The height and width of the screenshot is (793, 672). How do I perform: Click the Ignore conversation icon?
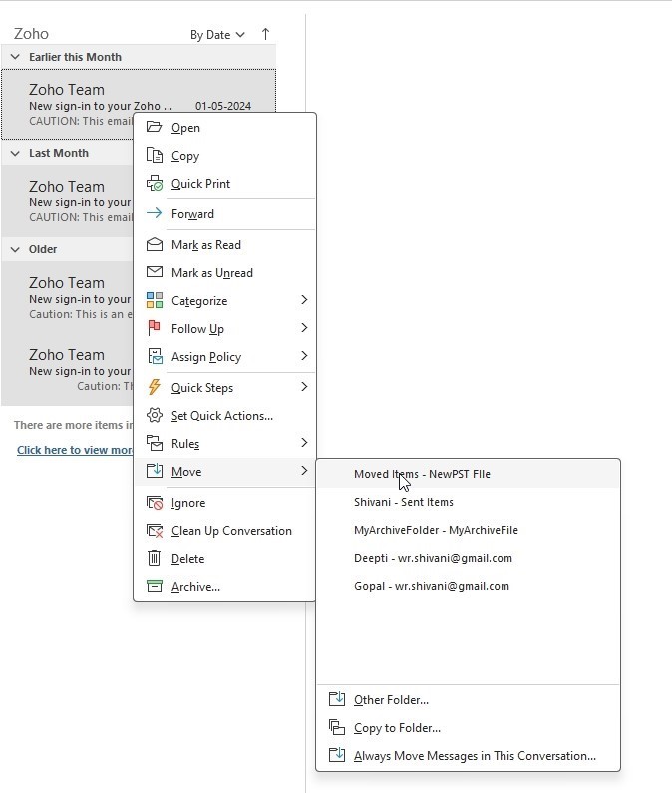point(155,503)
